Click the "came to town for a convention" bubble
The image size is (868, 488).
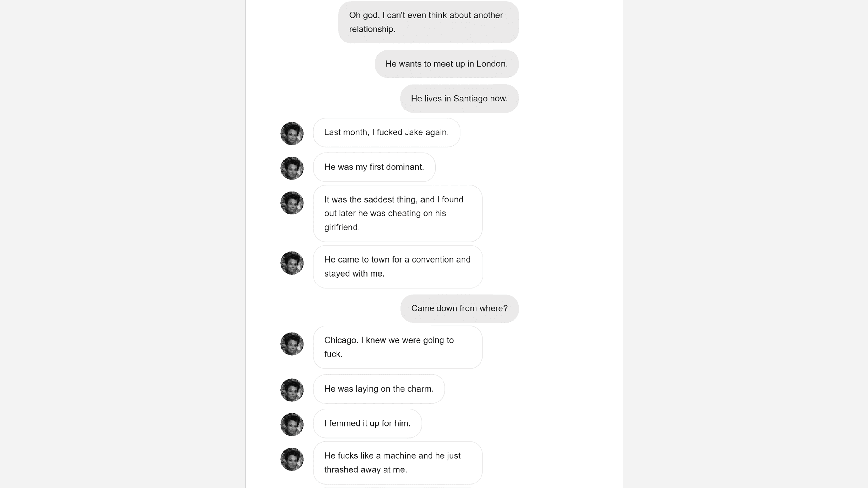pos(398,267)
